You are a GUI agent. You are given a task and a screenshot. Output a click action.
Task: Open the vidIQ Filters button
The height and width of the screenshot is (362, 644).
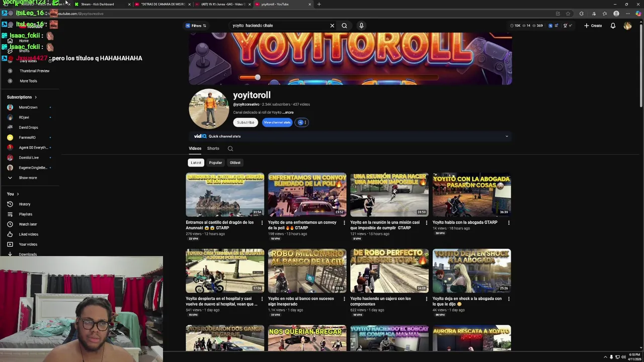coord(196,26)
